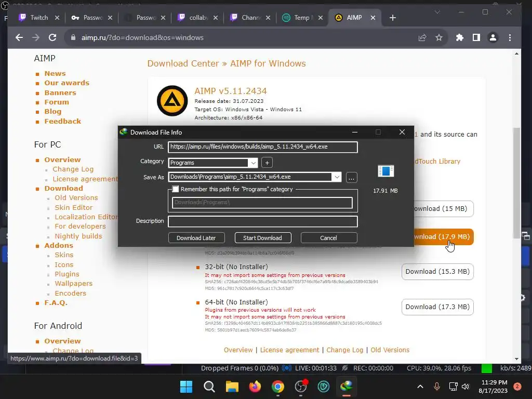Open File Explorer from the taskbar

click(232, 387)
